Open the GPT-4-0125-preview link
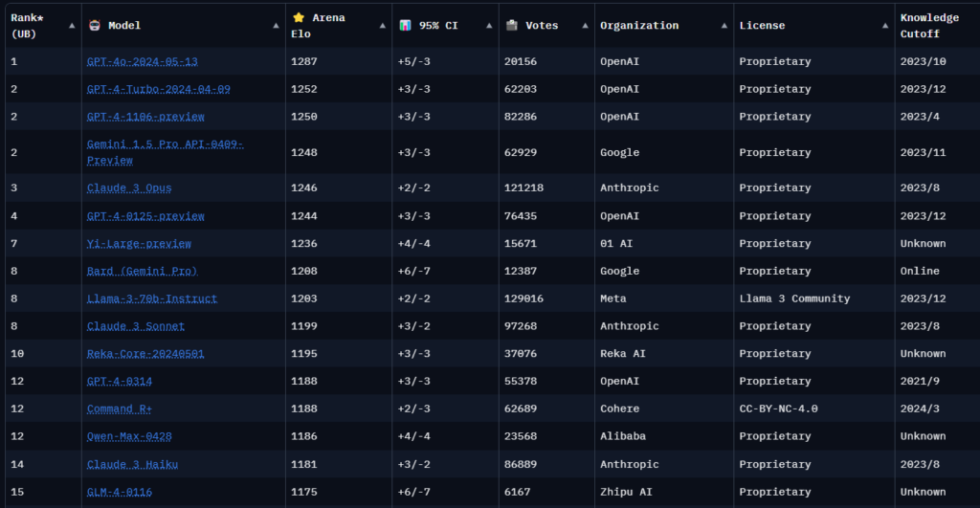 [x=145, y=215]
